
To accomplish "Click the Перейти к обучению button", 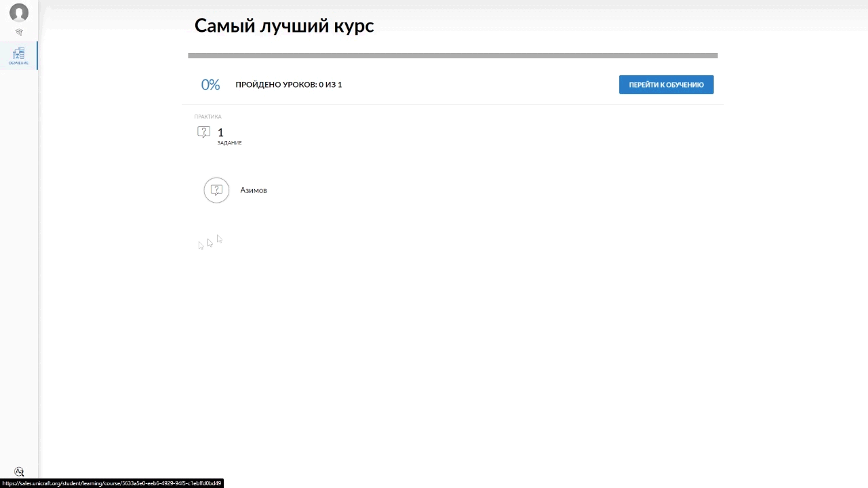I will [666, 85].
